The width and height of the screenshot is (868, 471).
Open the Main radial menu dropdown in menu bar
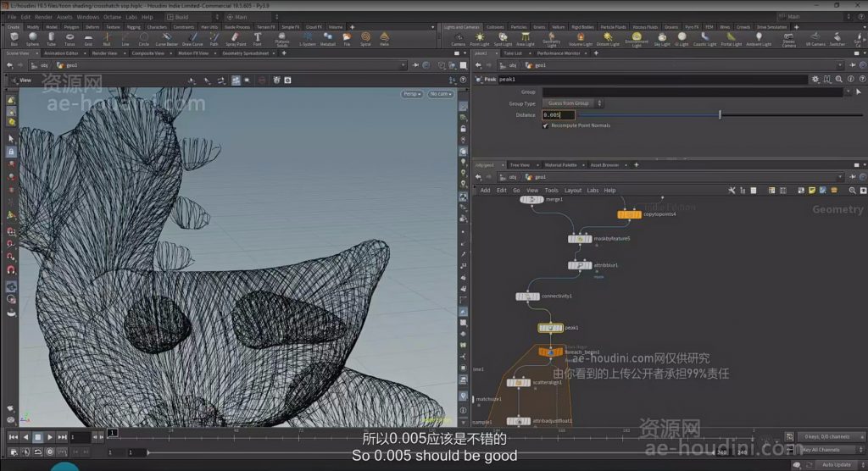[x=251, y=17]
